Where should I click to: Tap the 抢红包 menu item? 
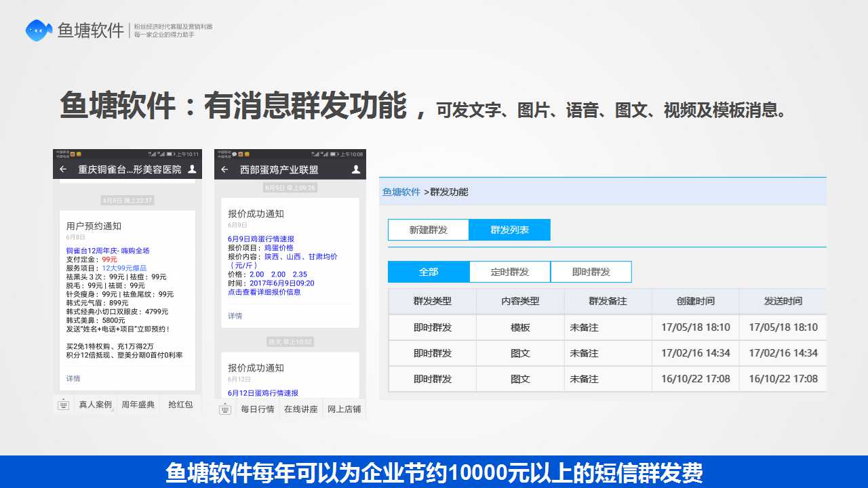pos(180,405)
